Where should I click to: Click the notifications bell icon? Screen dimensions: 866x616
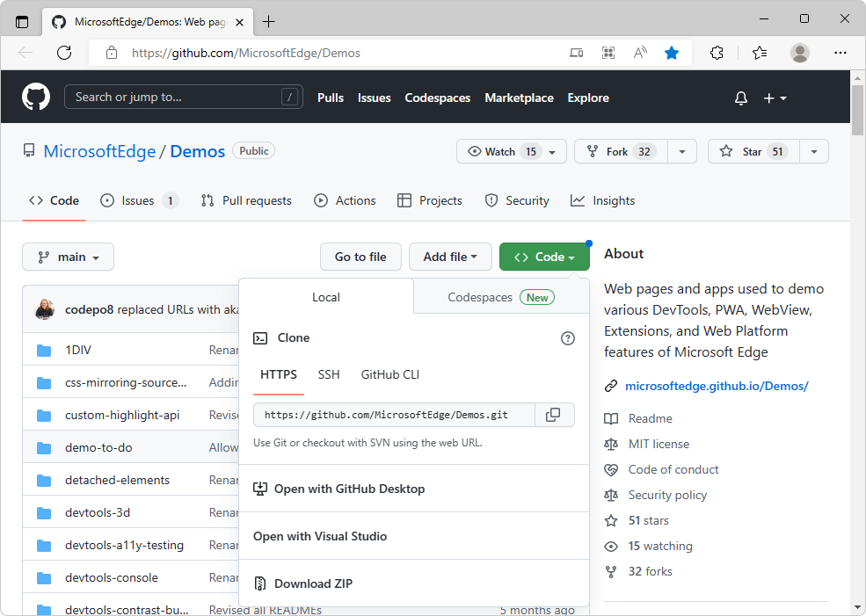point(740,98)
